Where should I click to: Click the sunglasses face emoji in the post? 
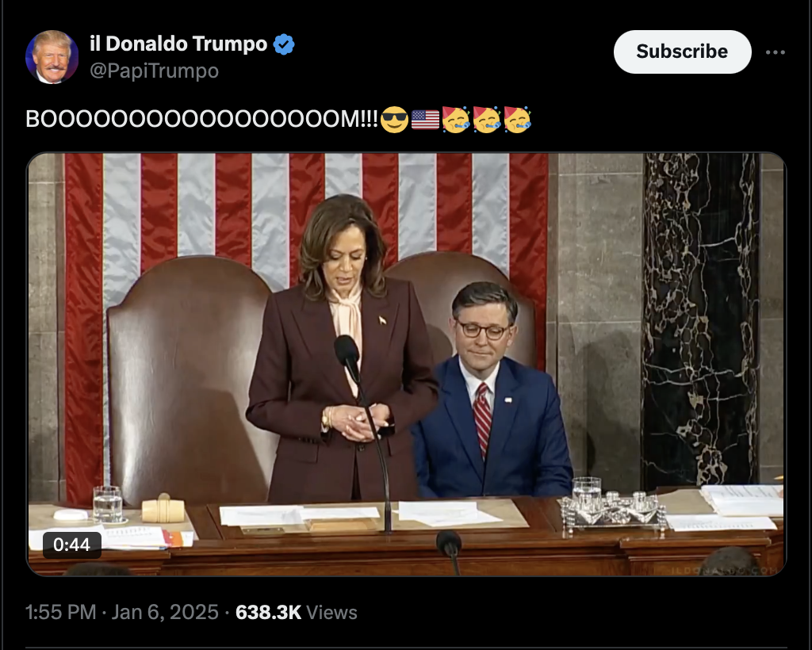[394, 120]
